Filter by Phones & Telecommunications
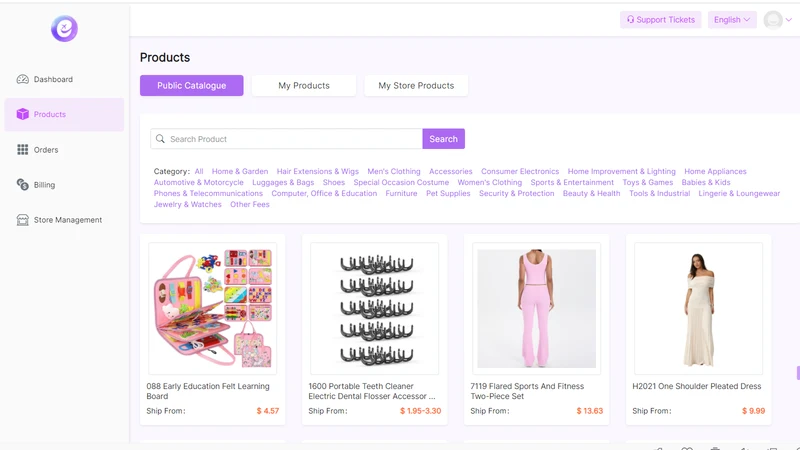800x450 pixels. point(208,193)
